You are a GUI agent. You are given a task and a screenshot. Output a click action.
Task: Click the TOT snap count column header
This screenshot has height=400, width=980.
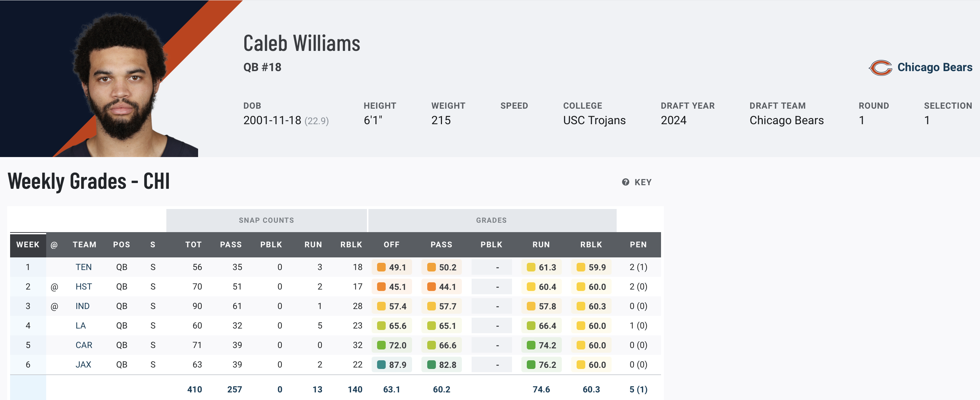(x=193, y=245)
